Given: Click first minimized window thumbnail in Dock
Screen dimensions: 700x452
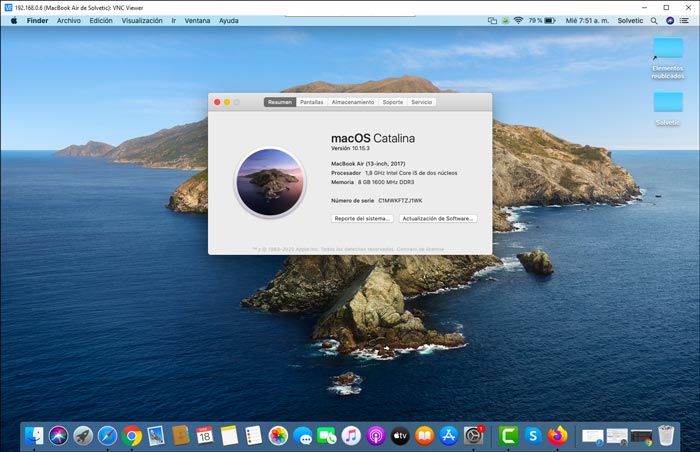Looking at the screenshot, I should tap(592, 436).
